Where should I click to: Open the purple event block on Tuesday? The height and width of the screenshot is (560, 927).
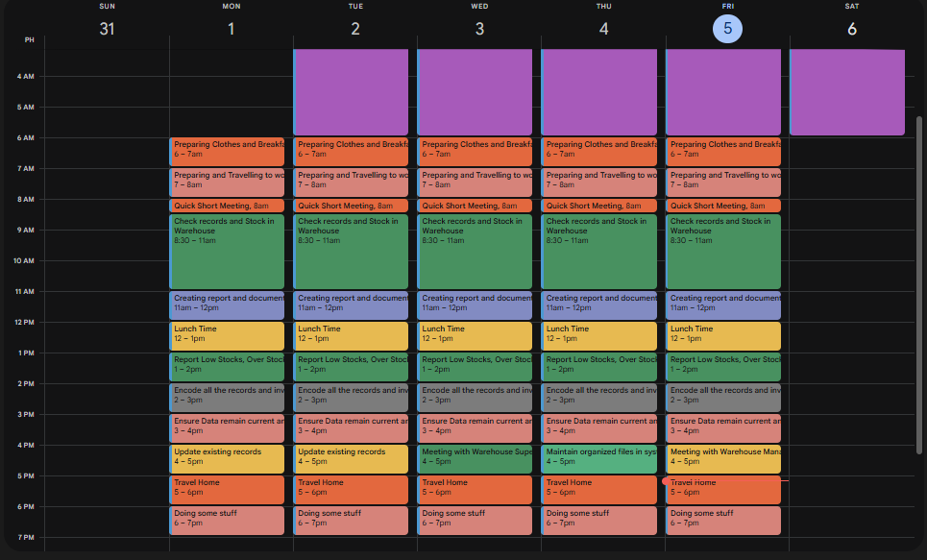[352, 92]
